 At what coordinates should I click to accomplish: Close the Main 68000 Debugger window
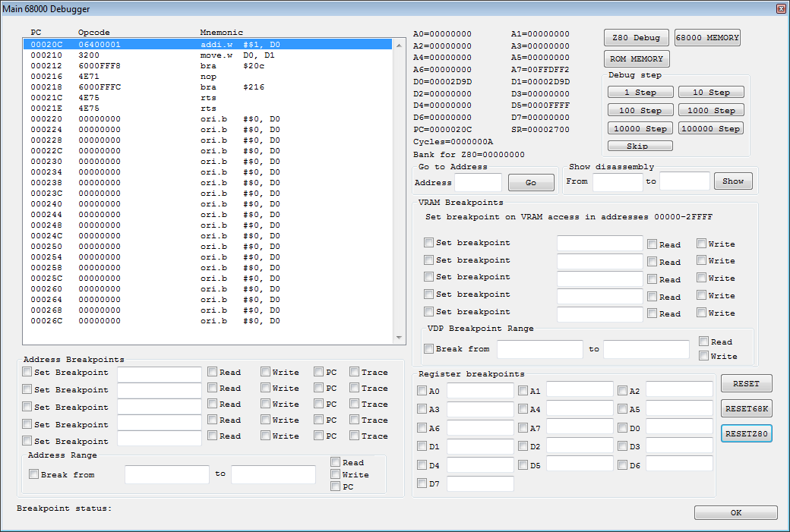pos(780,8)
